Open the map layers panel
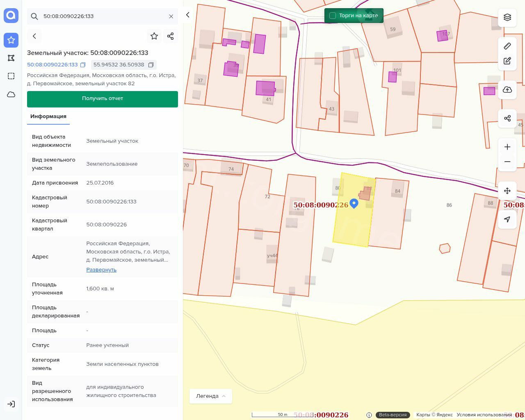Screen dimensions: 525x420 [x=507, y=17]
